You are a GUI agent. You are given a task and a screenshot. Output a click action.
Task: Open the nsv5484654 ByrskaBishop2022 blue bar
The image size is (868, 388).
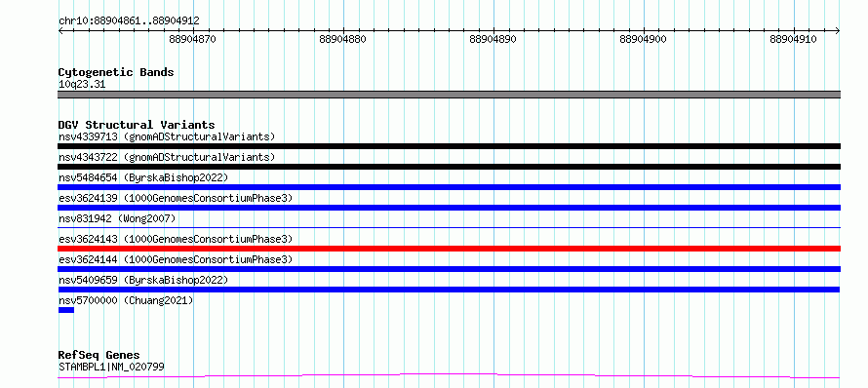tap(449, 187)
